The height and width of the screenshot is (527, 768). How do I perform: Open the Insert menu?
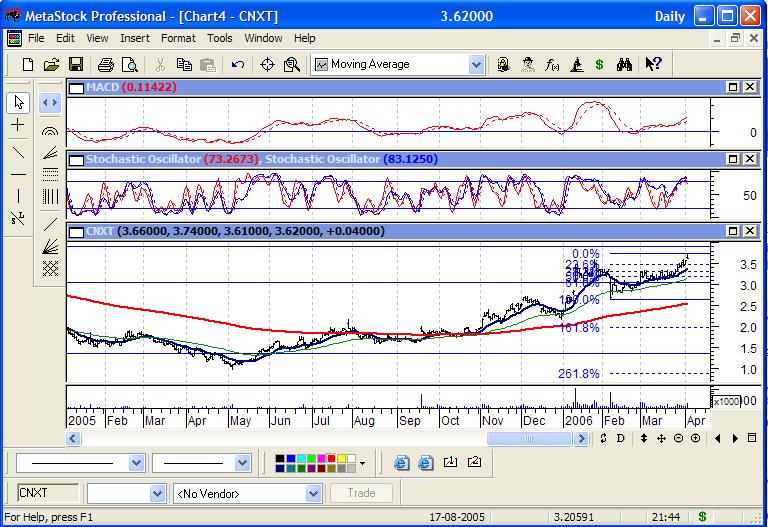(135, 38)
